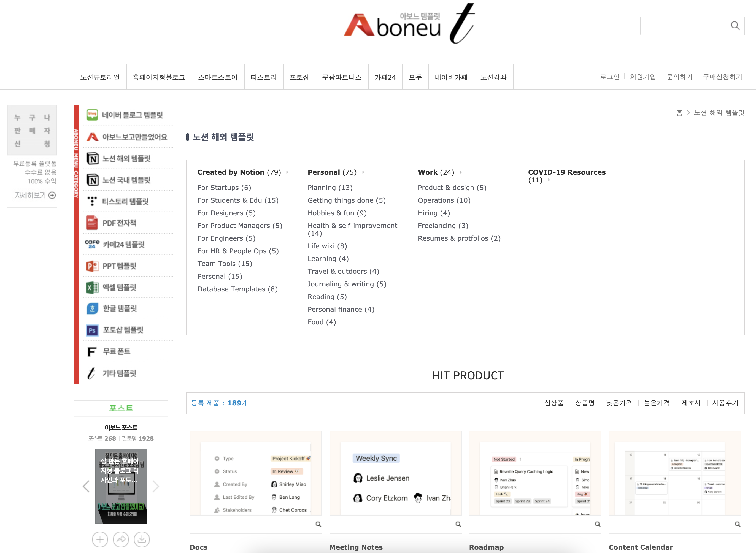This screenshot has height=553, width=756.
Task: Open the Naver blog template category icon
Action: [92, 115]
